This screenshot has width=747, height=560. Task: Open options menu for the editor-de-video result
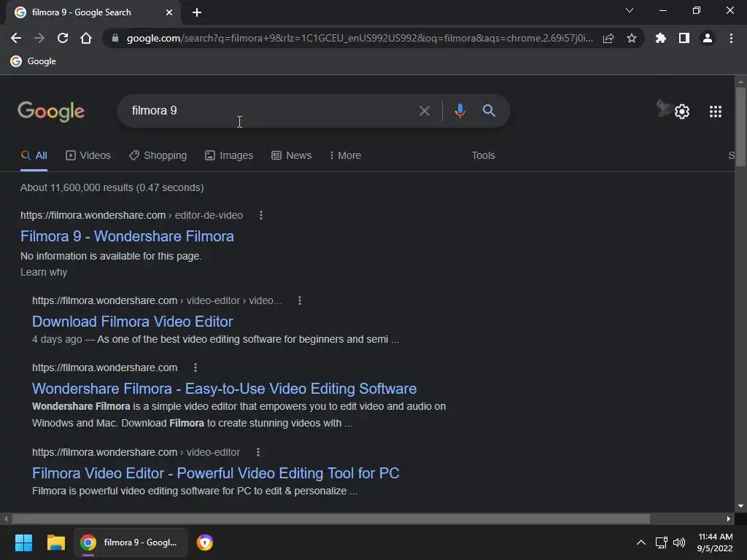[x=260, y=215]
